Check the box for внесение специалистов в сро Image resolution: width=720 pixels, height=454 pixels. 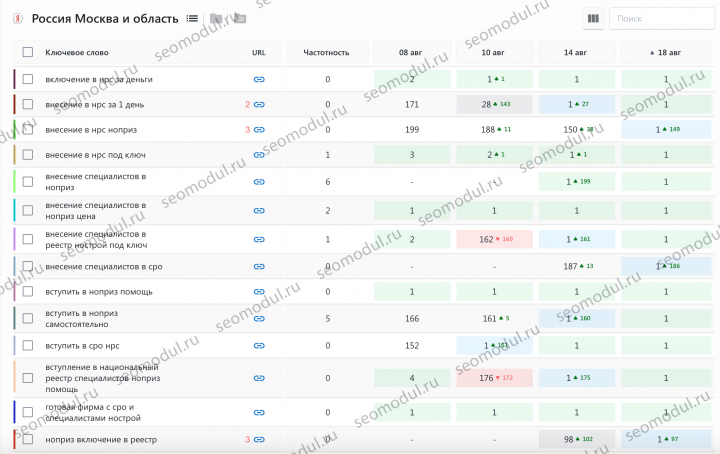28,266
